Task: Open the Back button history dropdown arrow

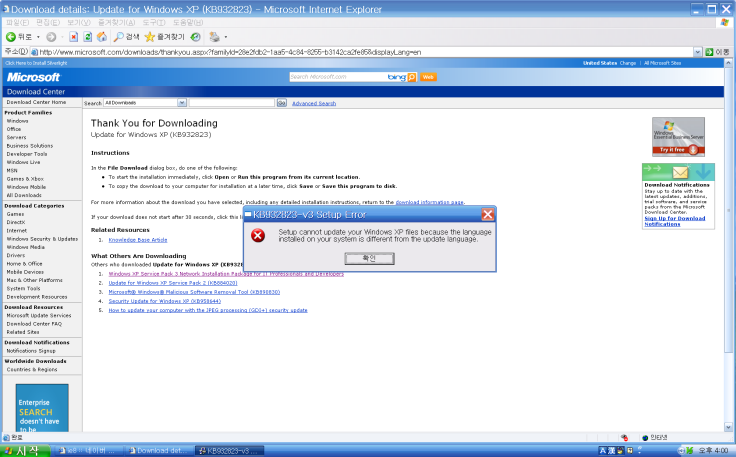Action: 38,37
